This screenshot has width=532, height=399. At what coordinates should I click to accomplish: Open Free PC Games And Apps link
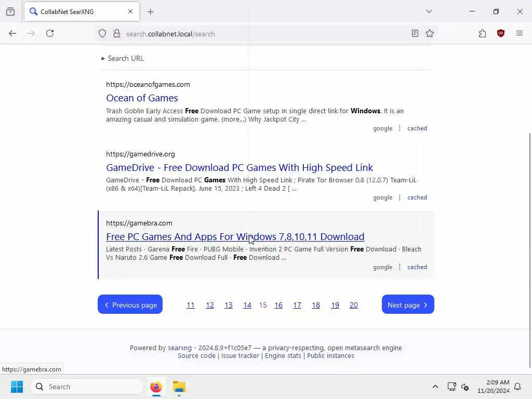(x=235, y=237)
